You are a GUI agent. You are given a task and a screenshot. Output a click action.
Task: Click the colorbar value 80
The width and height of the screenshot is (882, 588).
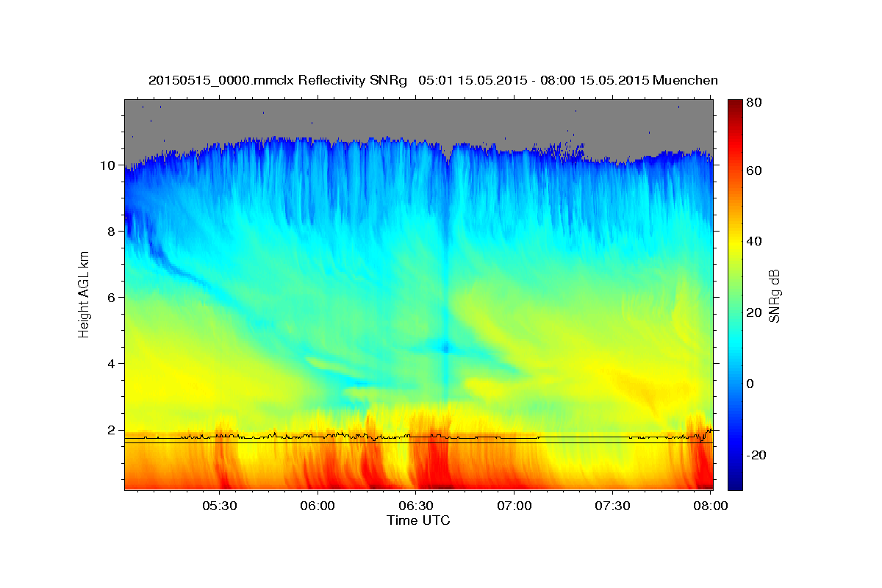click(x=755, y=103)
